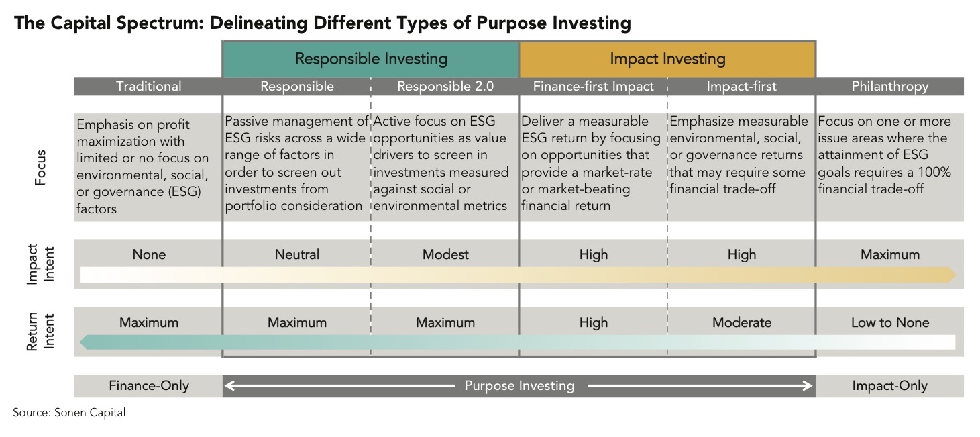Click the Purpose Investing label
Screen dimensions: 980x437
(519, 386)
